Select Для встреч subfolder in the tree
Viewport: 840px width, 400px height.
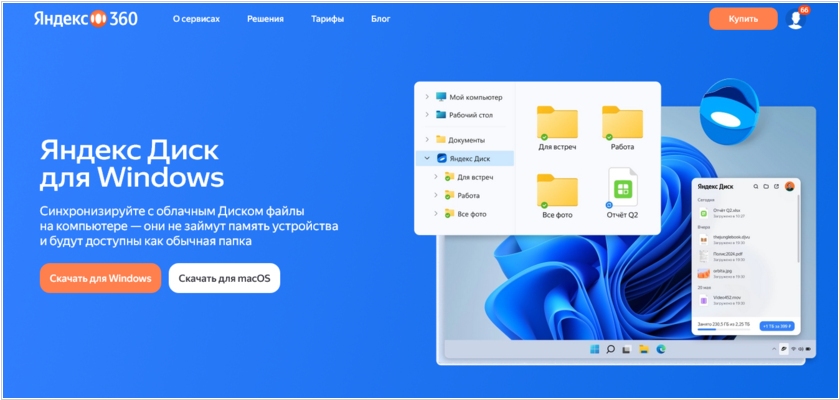469,177
